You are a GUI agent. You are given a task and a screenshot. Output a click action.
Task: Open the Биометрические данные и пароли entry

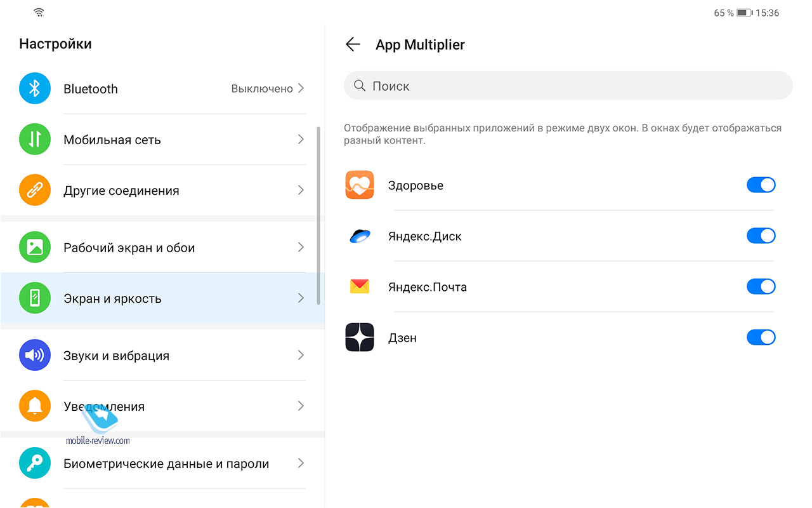click(x=162, y=464)
